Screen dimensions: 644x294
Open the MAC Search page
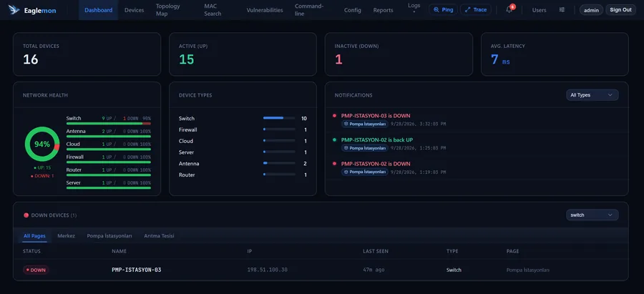213,10
